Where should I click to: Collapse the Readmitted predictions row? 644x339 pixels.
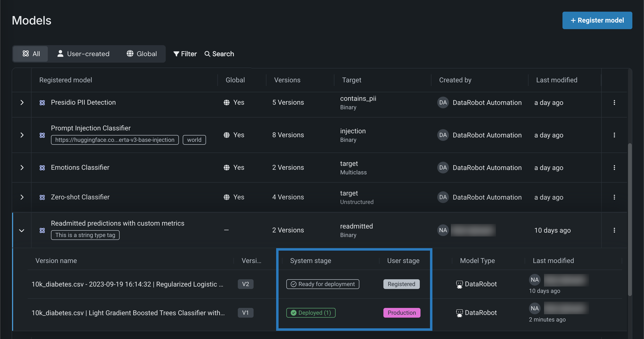(22, 230)
